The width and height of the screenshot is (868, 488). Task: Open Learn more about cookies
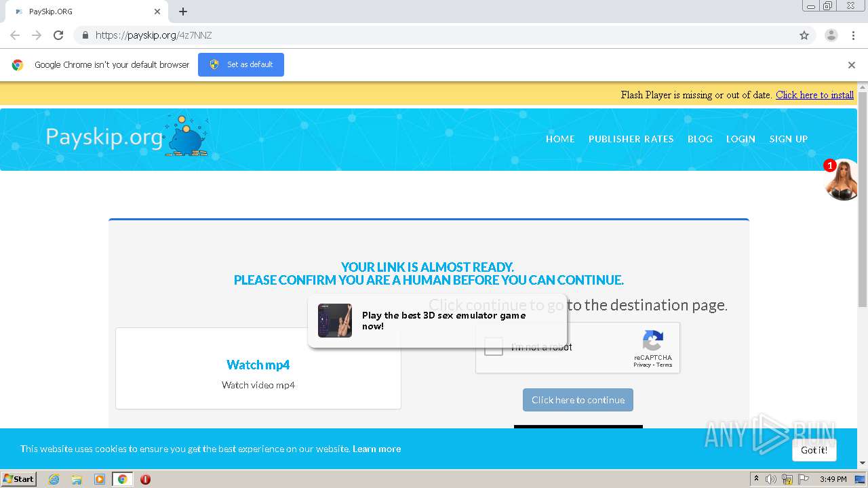pos(376,449)
